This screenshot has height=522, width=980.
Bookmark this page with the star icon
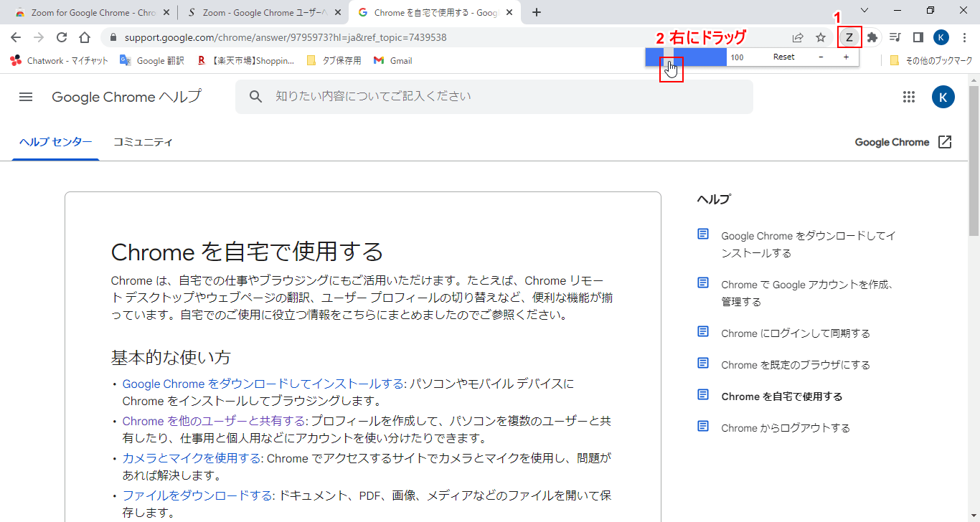(x=821, y=37)
